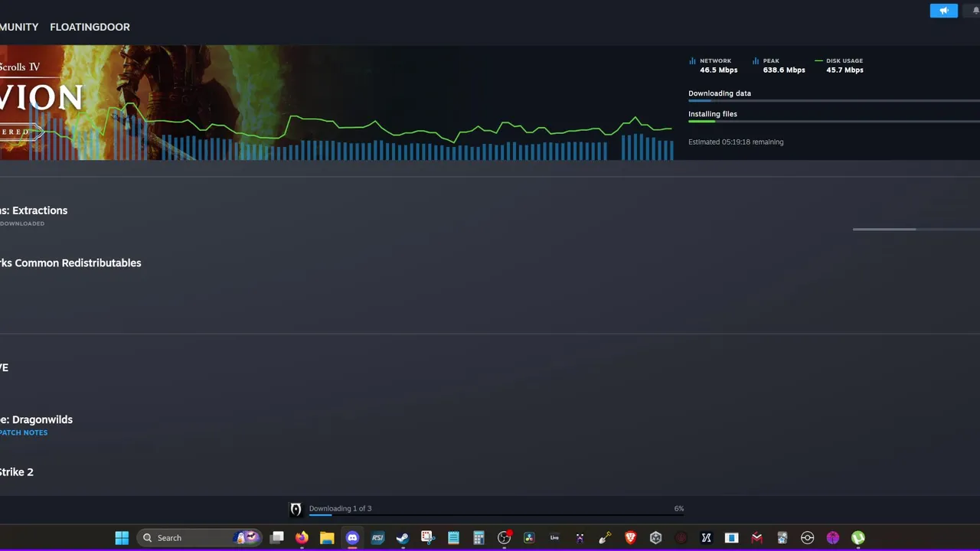Open the Windows Start menu

tap(122, 538)
